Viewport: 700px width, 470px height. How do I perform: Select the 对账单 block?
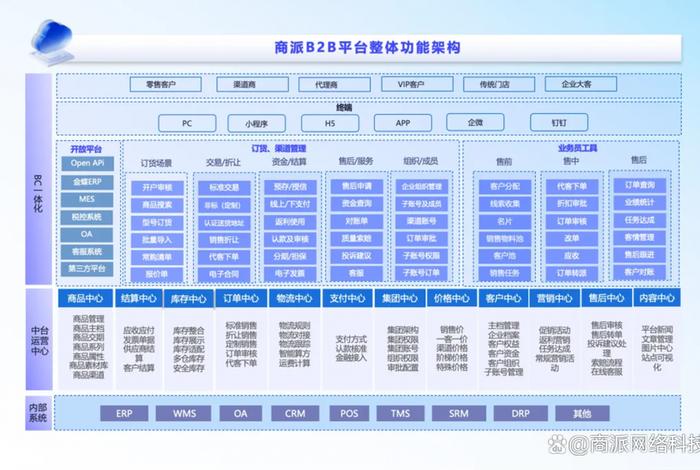357,221
